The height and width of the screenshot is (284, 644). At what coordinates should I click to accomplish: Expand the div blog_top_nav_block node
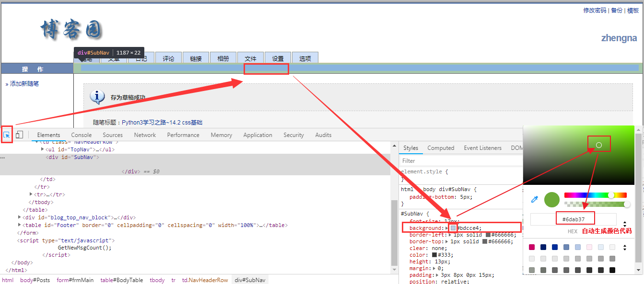pyautogui.click(x=19, y=217)
